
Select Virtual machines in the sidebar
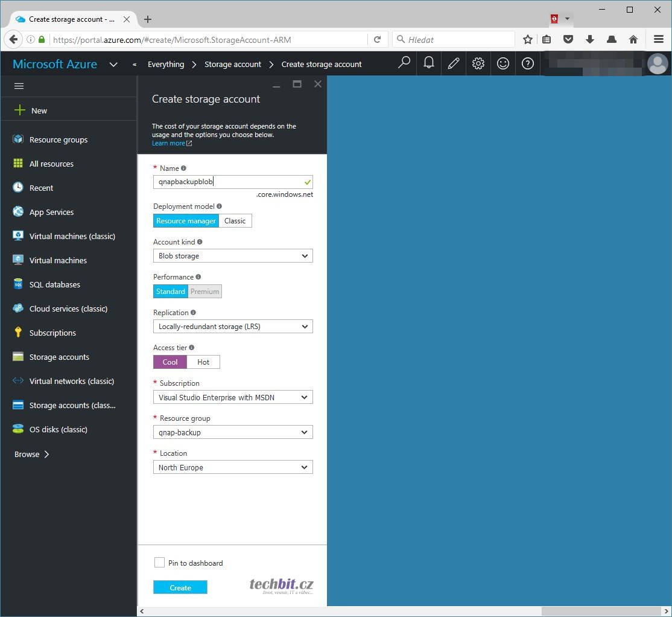click(58, 260)
